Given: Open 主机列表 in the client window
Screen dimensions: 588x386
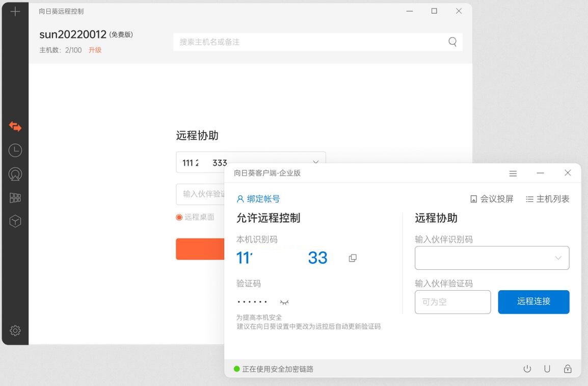Looking at the screenshot, I should click(x=548, y=199).
